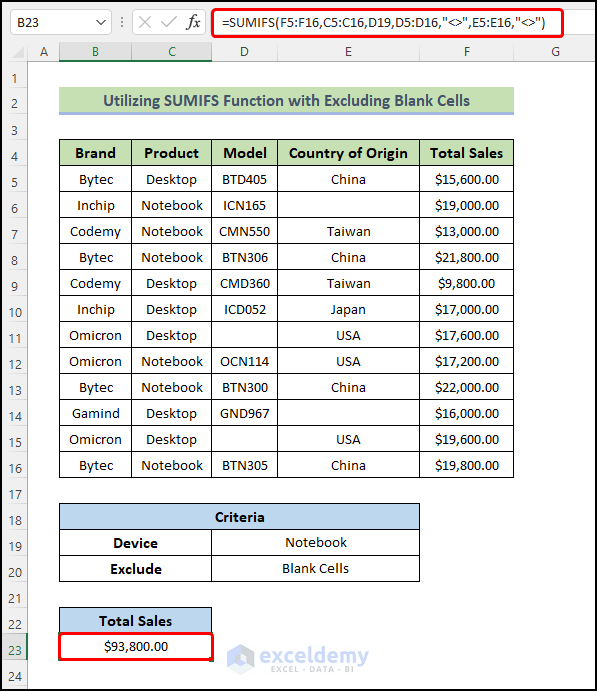
Task: Click the 'Criteria' header cell
Action: [239, 517]
